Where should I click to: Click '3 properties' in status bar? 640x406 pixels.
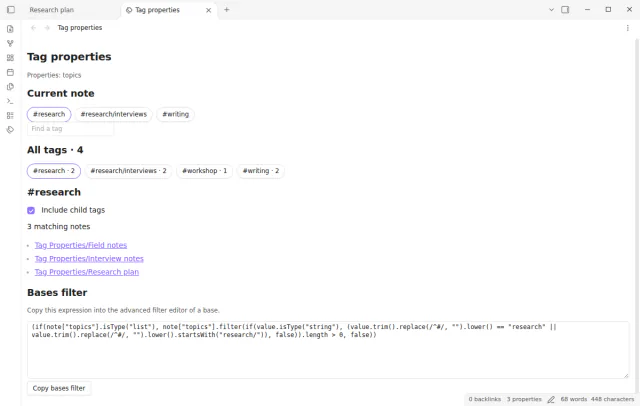click(524, 399)
